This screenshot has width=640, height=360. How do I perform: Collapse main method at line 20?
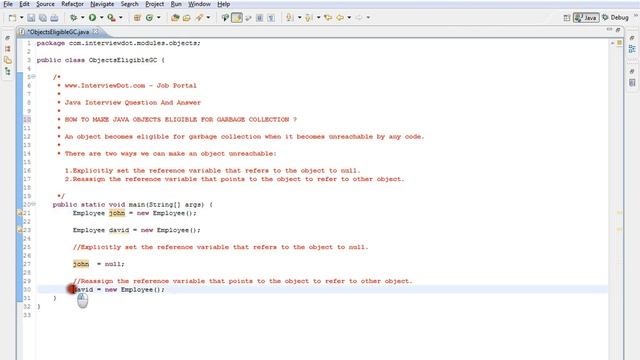coord(33,204)
